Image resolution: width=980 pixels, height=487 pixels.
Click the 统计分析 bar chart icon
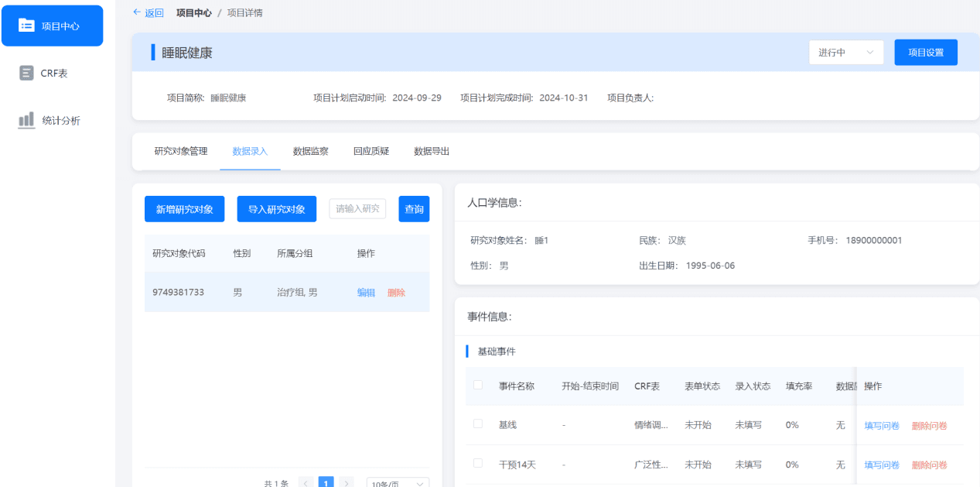26,120
